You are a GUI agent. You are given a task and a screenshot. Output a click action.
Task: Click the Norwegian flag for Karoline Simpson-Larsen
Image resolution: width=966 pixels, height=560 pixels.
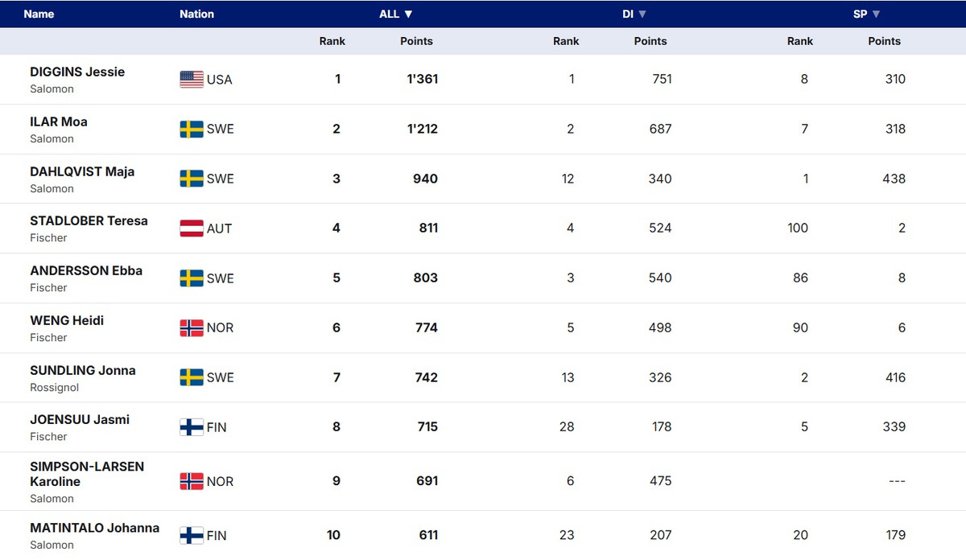click(192, 481)
